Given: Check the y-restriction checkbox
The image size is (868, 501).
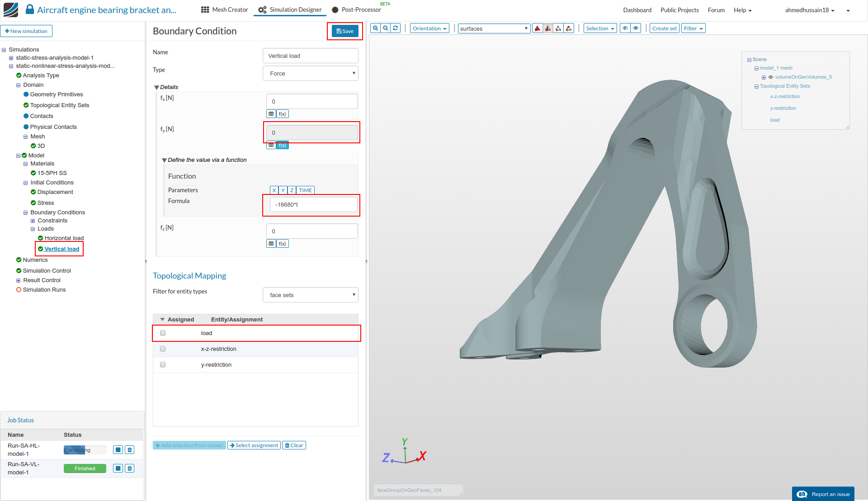Looking at the screenshot, I should click(x=163, y=364).
